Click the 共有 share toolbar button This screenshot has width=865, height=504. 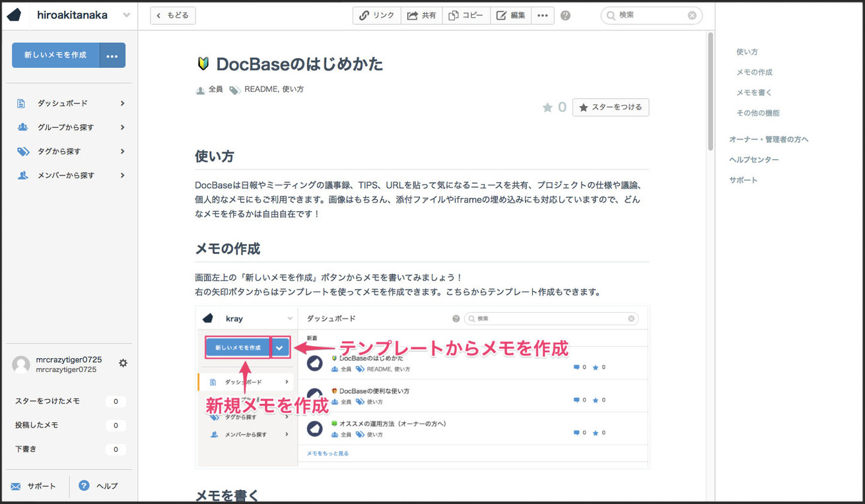[422, 15]
